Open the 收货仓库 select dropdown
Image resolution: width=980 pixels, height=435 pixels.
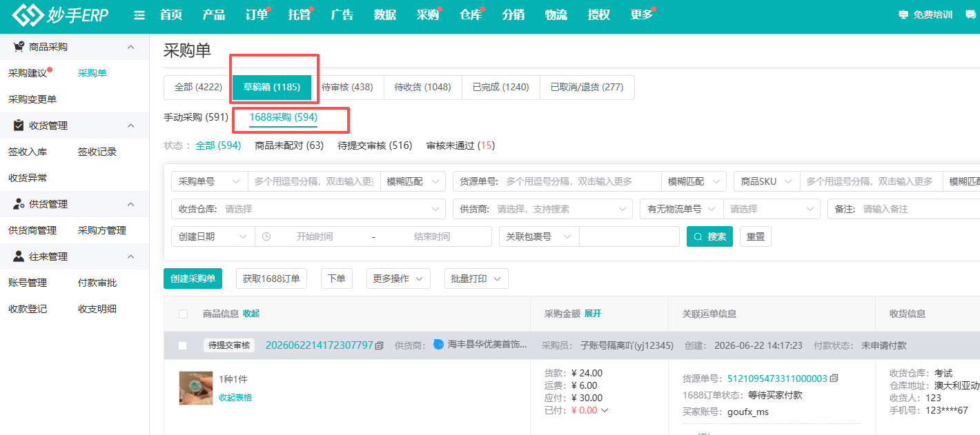[308, 209]
